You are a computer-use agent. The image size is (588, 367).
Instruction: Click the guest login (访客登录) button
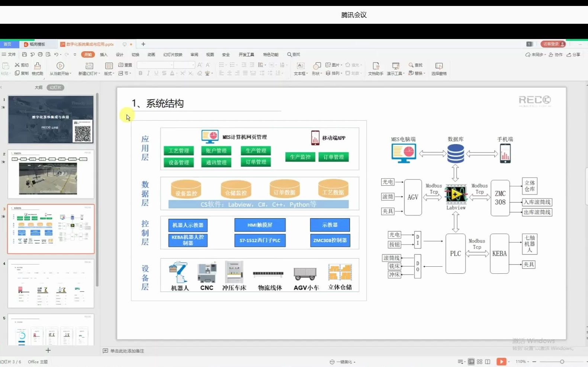553,44
